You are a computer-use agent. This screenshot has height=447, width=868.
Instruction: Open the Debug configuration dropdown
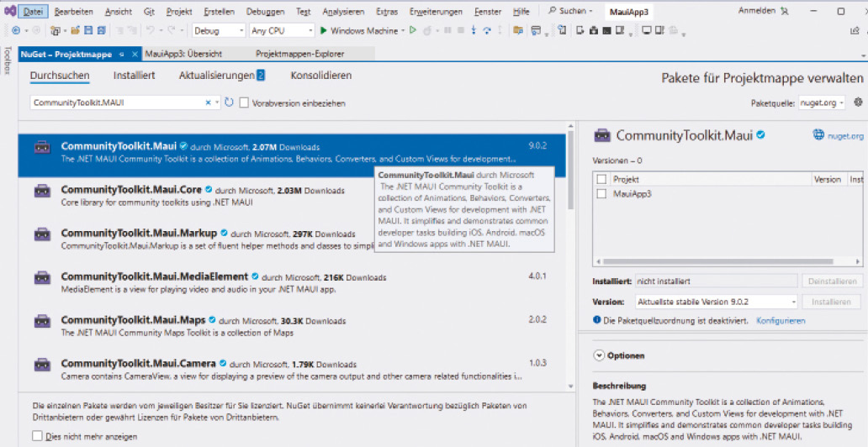(x=219, y=31)
